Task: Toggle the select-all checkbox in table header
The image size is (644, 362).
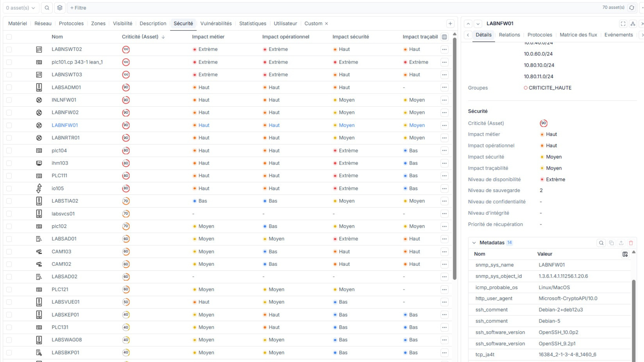Action: coord(9,37)
